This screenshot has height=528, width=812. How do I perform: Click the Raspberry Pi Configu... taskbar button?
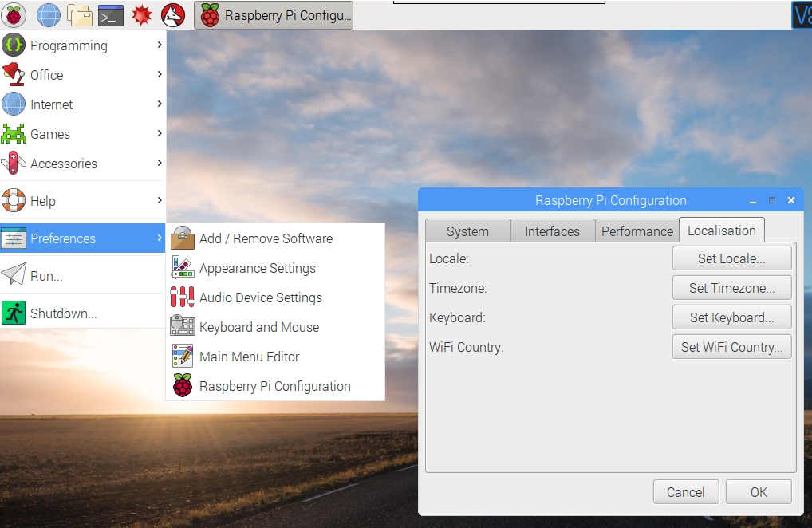[274, 15]
